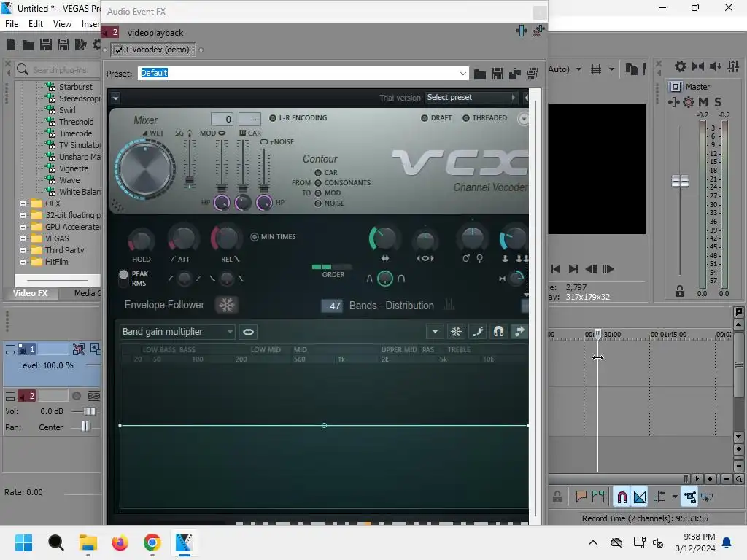Click the New project icon in VEGAS toolbar
This screenshot has width=747, height=560.
pyautogui.click(x=11, y=44)
